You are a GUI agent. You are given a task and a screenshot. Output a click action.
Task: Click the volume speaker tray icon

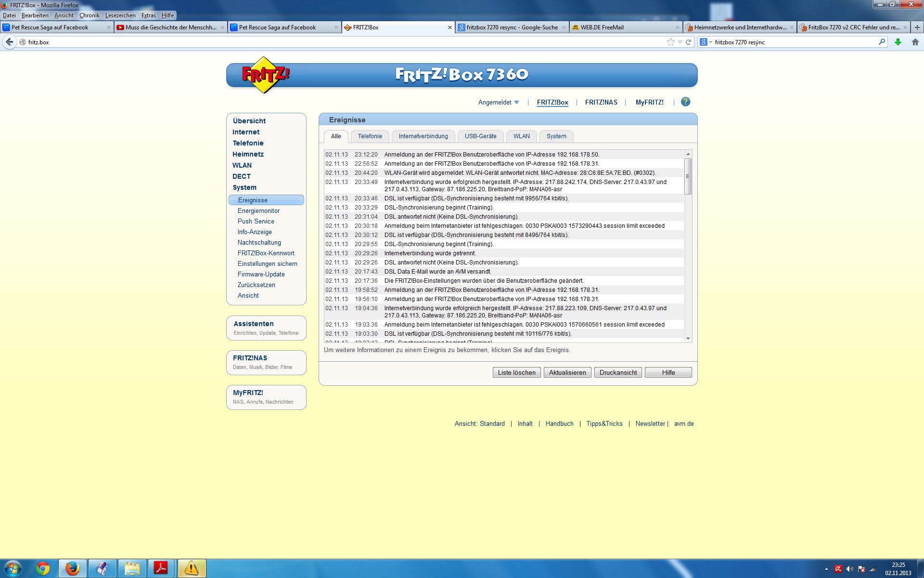click(x=849, y=569)
